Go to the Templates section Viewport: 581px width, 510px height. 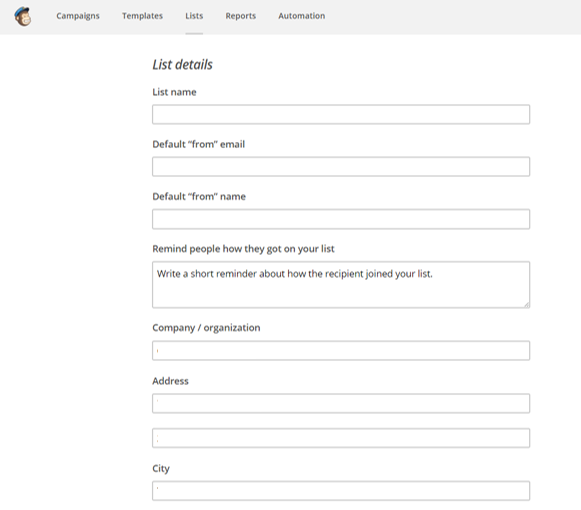click(142, 16)
